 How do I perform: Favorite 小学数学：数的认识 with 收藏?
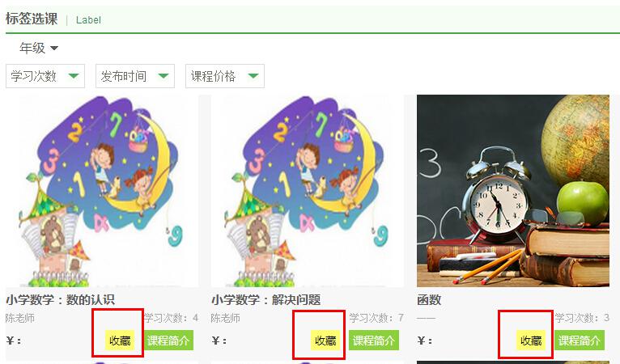pyautogui.click(x=120, y=341)
